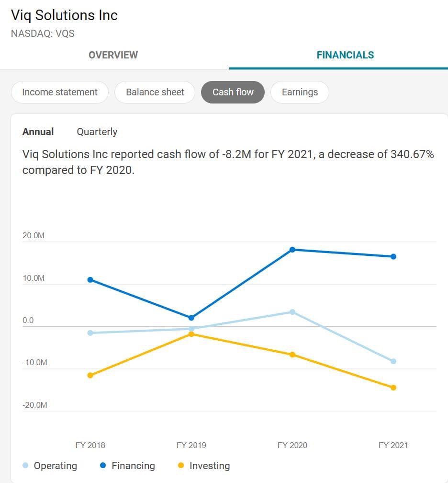Click the Viq Solutions Inc company title
This screenshot has height=483, width=448.
pos(64,15)
